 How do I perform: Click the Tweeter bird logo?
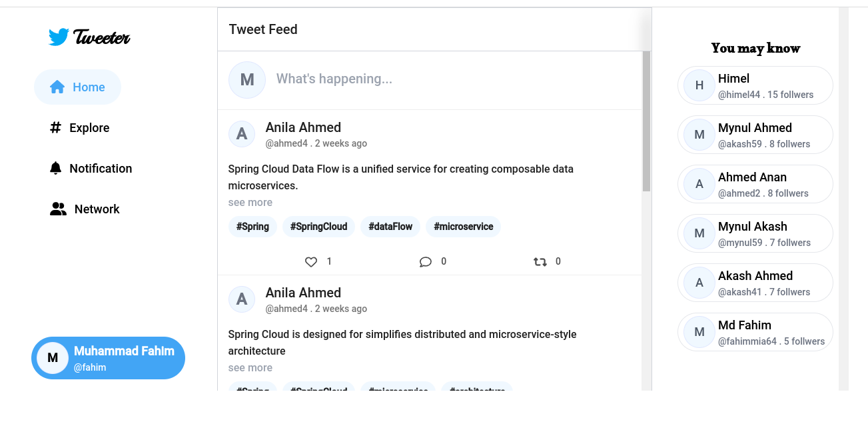coord(59,37)
